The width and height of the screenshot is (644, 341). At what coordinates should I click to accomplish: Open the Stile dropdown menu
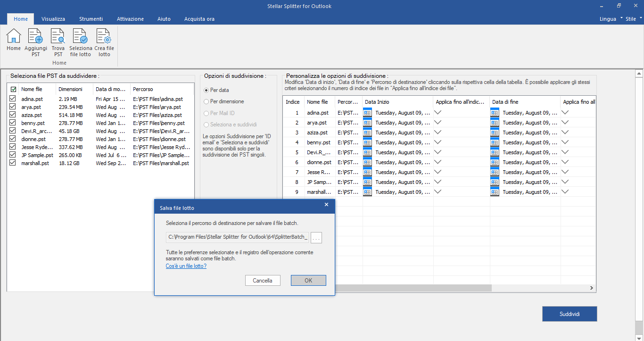(x=633, y=19)
